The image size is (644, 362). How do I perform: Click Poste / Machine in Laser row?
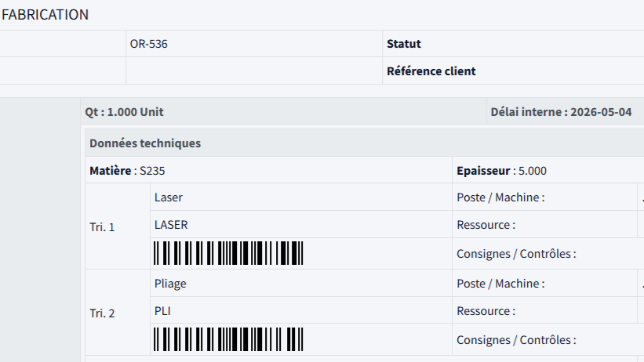click(500, 197)
